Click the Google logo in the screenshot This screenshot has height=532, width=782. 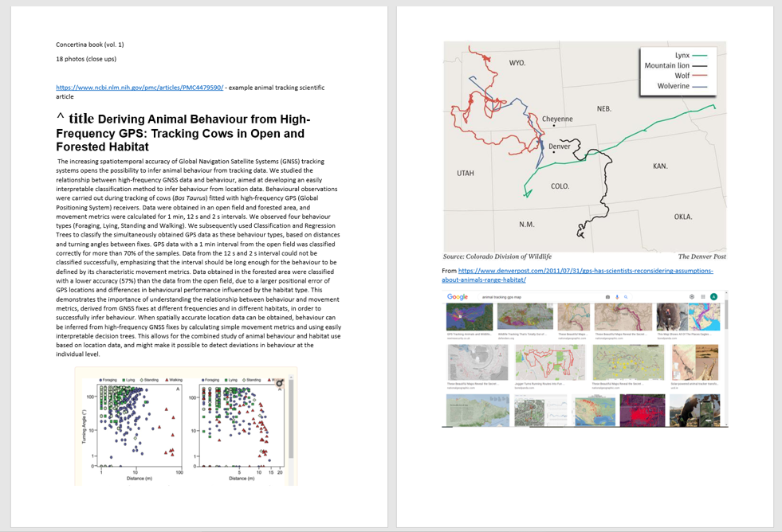click(458, 297)
